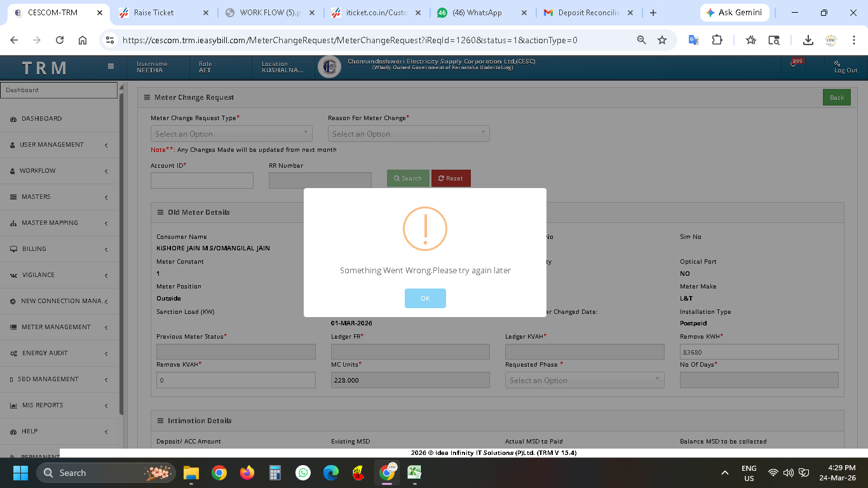Open Requested Phase dropdown
868x488 pixels.
(585, 380)
